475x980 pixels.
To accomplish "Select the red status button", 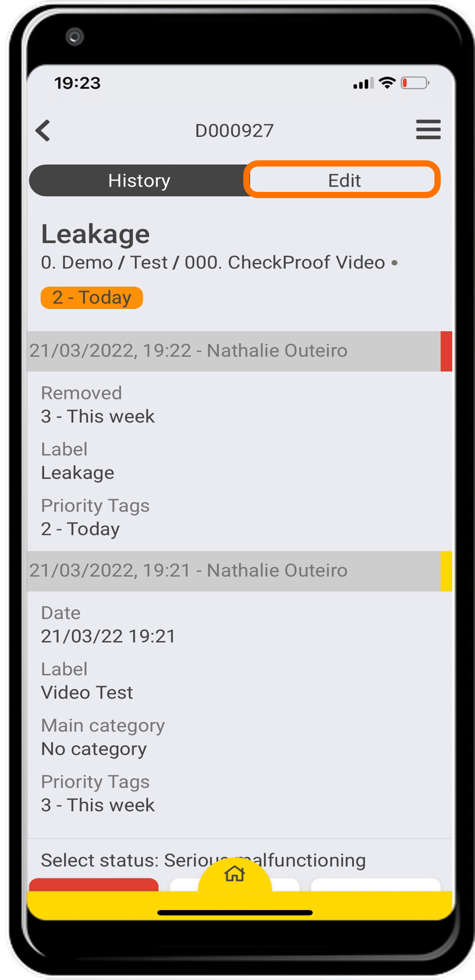I will 94,884.
